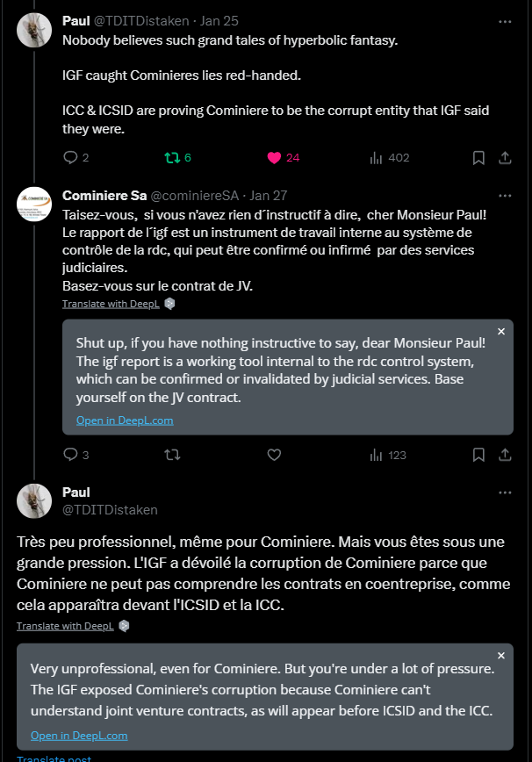View analytics showing 123 views

point(377,455)
